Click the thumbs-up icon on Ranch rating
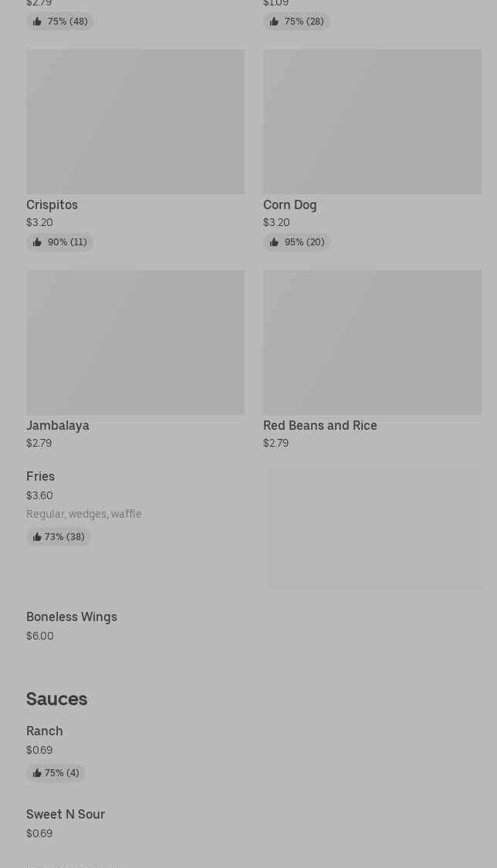Screen dimensions: 497x868 tap(37, 773)
